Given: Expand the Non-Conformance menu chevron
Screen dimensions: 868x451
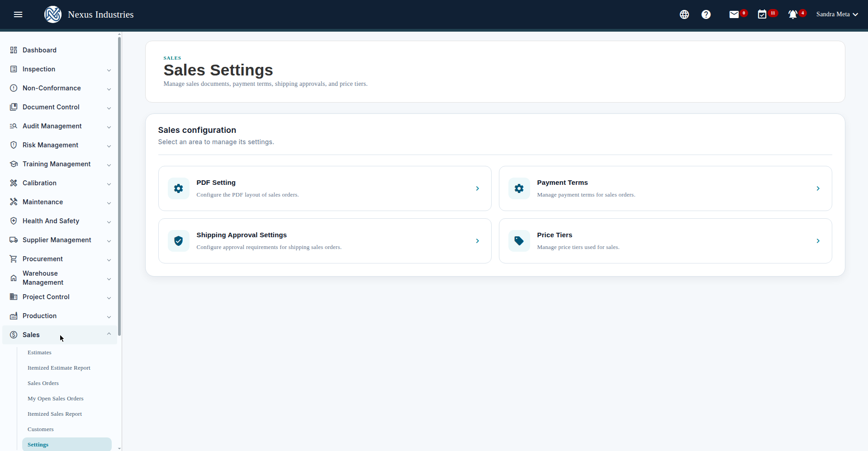Looking at the screenshot, I should point(109,89).
